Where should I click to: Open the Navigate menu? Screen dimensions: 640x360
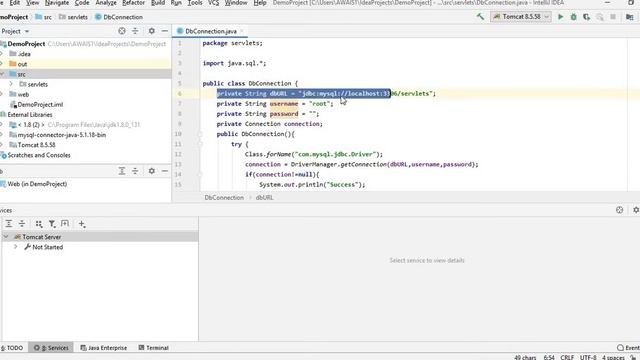56,3
